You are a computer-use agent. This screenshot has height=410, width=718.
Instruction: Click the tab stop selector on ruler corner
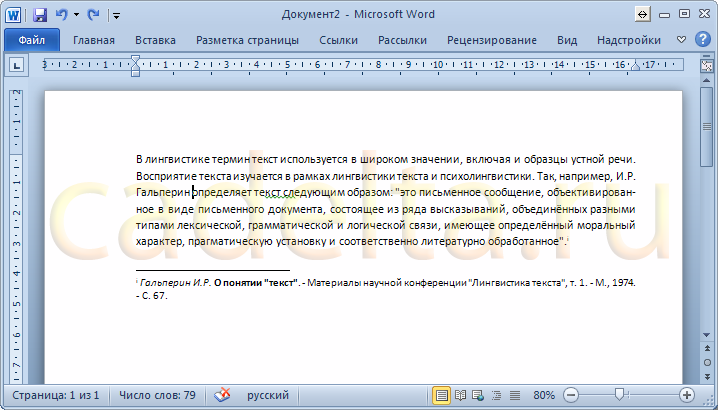coord(16,65)
